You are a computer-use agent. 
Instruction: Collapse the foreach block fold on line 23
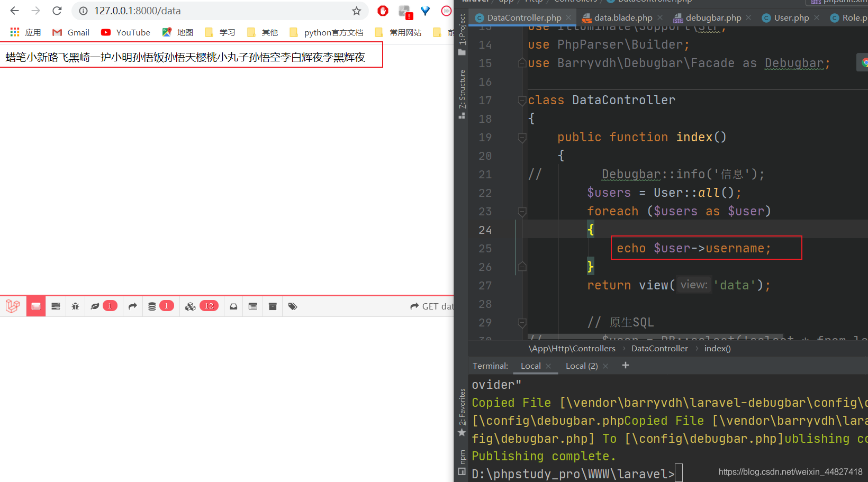pyautogui.click(x=522, y=212)
